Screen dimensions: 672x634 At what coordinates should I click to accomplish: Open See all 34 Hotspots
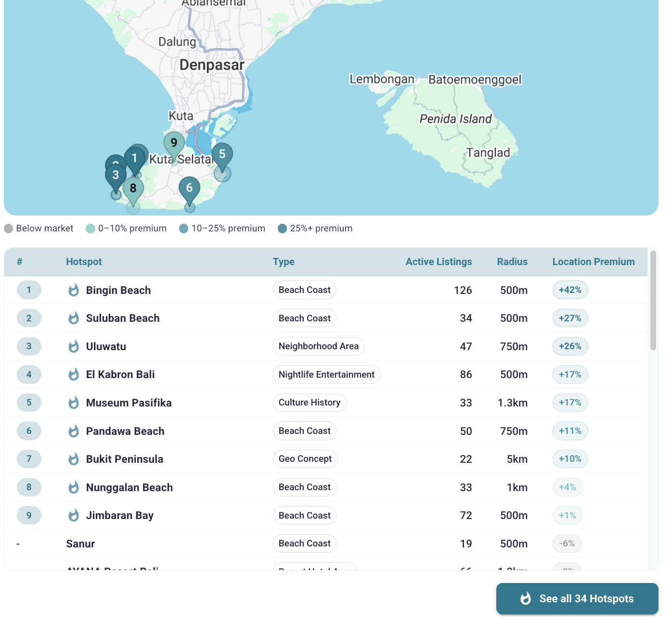click(x=577, y=598)
